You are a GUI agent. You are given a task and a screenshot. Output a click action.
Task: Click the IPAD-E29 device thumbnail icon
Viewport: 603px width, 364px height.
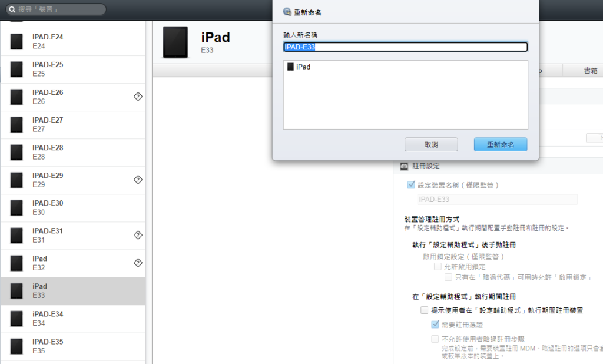[x=16, y=180]
